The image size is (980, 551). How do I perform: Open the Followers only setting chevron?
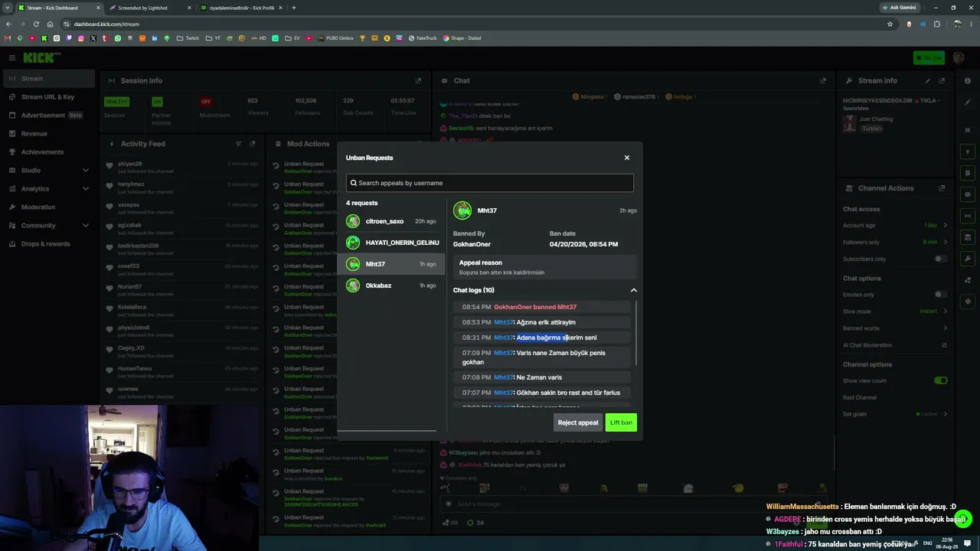tap(945, 242)
